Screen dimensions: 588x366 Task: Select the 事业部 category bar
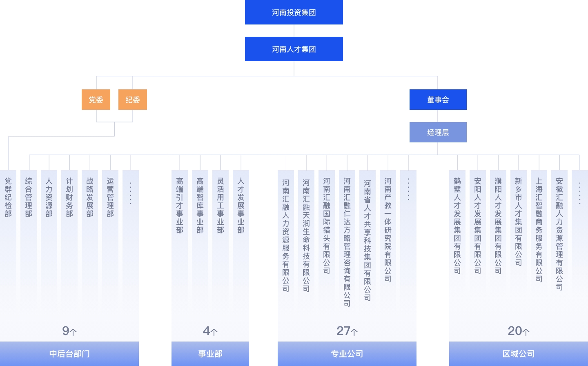coord(210,354)
